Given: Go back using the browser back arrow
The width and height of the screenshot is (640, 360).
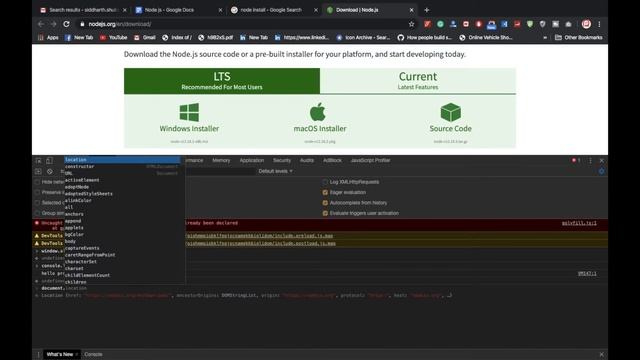Looking at the screenshot, I should point(41,24).
